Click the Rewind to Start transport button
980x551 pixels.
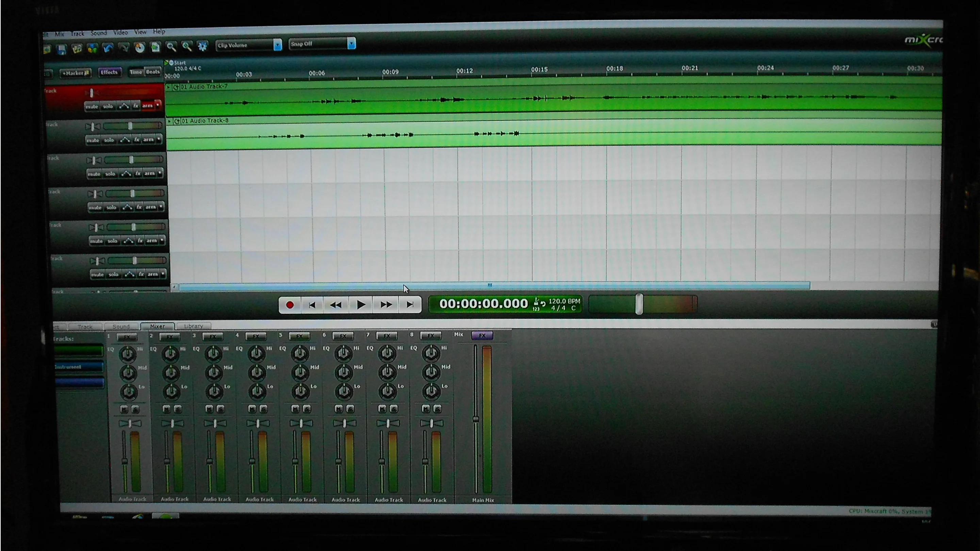pos(312,305)
